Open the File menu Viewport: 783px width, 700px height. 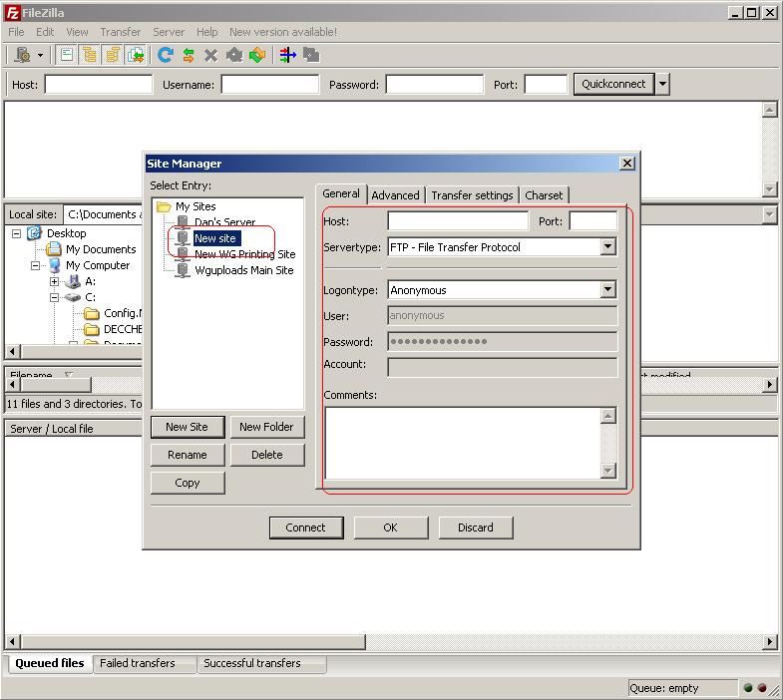(16, 32)
